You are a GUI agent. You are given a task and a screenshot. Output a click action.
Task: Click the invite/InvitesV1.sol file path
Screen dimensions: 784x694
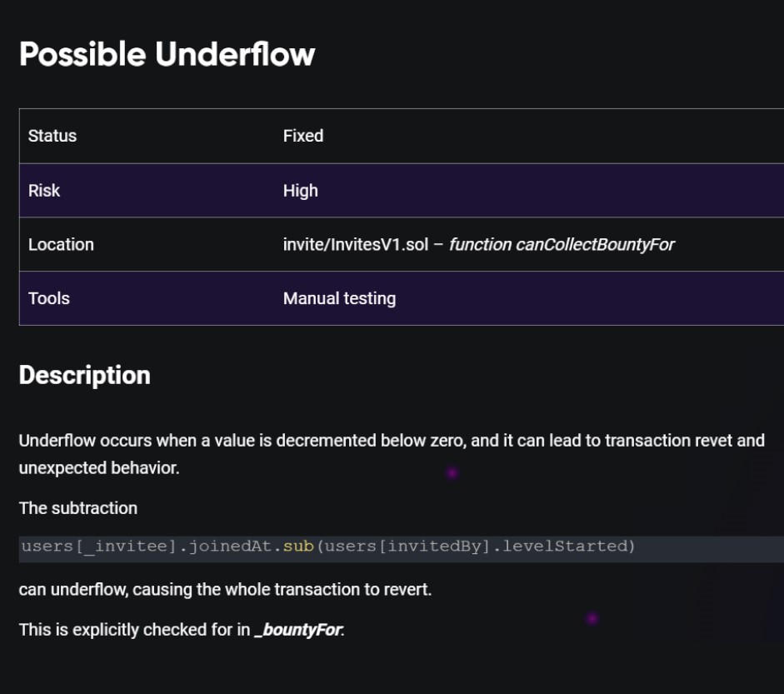click(356, 244)
